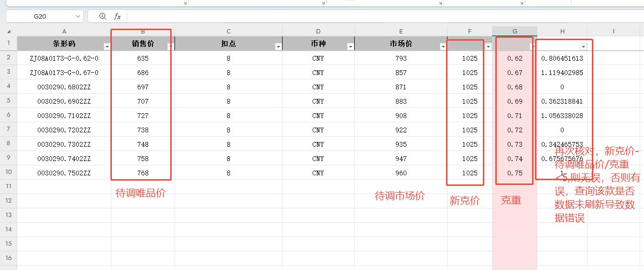Screen dimensions: 644x270
Task: Click the cell with value 1.119402985
Action: pyautogui.click(x=562, y=73)
